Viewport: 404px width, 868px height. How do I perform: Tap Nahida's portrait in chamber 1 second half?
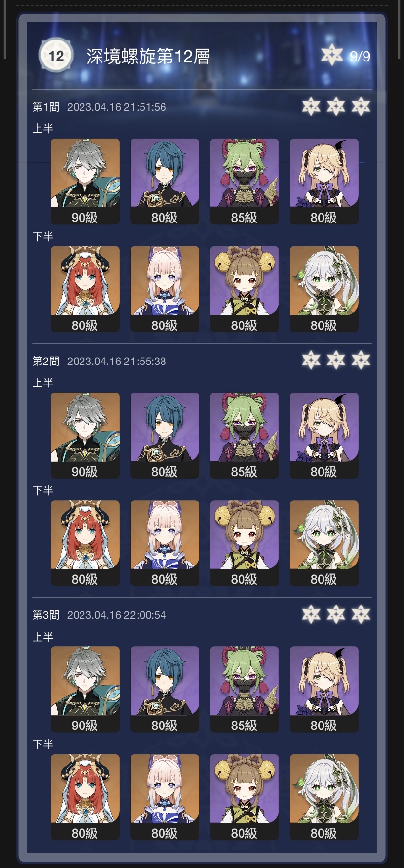324,289
